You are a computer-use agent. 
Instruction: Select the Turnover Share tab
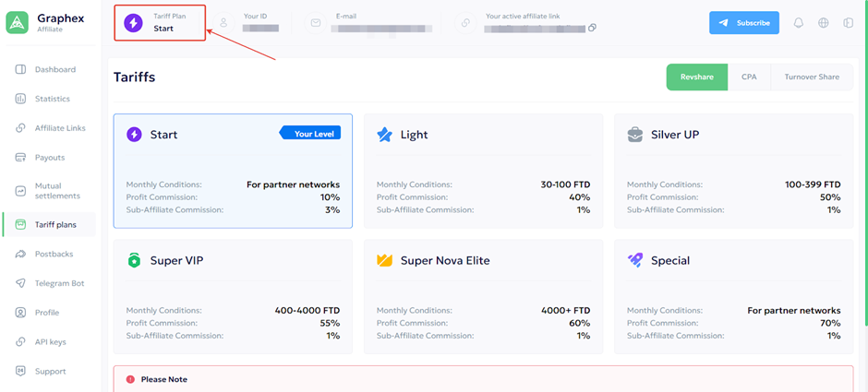[812, 77]
